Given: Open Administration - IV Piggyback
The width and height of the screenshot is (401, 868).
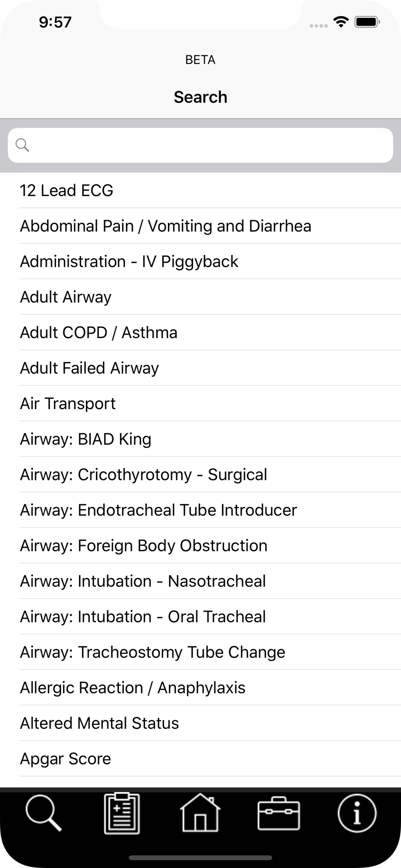Looking at the screenshot, I should [200, 261].
